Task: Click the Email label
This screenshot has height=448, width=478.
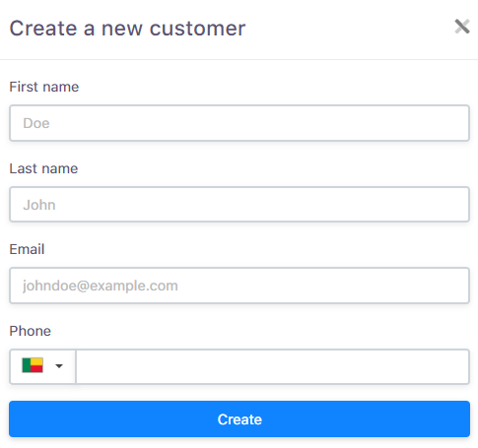Action: click(x=27, y=249)
